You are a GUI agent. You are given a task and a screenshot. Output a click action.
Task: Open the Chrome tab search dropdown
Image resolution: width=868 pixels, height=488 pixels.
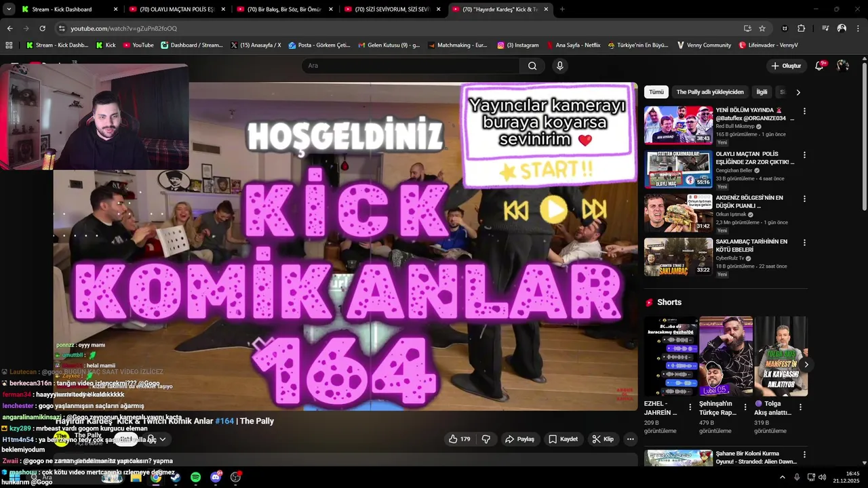pos(9,9)
